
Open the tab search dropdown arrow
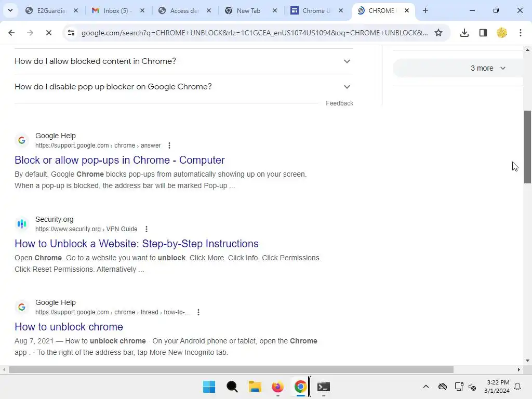click(x=10, y=10)
